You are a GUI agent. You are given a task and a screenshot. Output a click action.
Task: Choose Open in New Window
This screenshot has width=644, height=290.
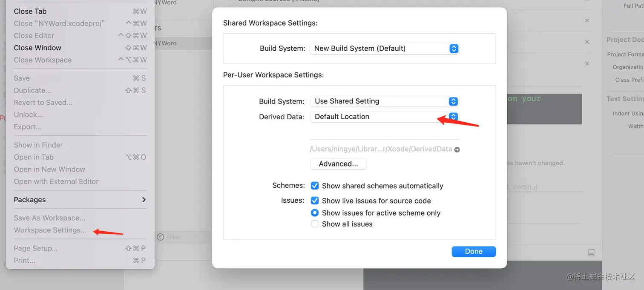point(80,169)
